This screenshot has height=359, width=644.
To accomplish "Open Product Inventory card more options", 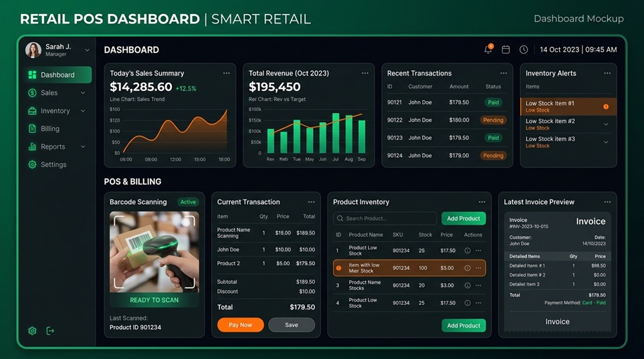I will coord(481,202).
